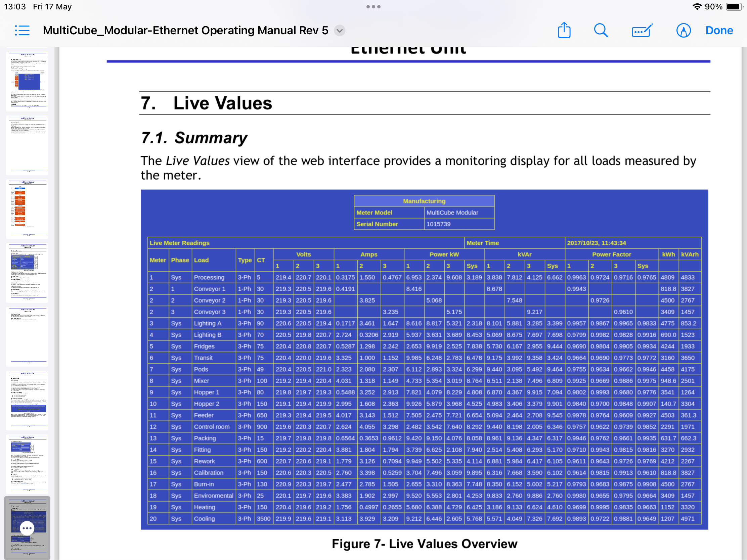Open the first page thumbnail in the sidebar
This screenshot has width=747, height=560.
point(27,81)
